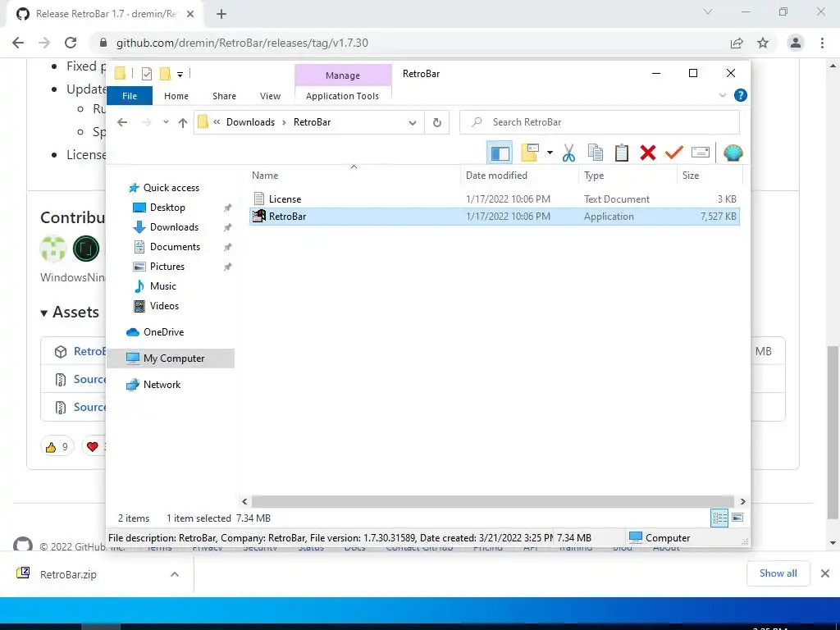
Task: Sort by the Date modified column header
Action: 519,176
